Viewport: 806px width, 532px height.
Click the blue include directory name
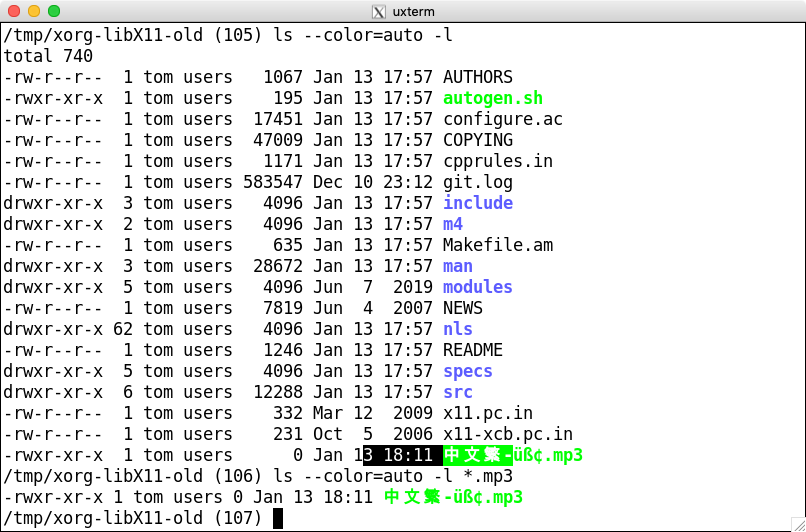click(478, 203)
